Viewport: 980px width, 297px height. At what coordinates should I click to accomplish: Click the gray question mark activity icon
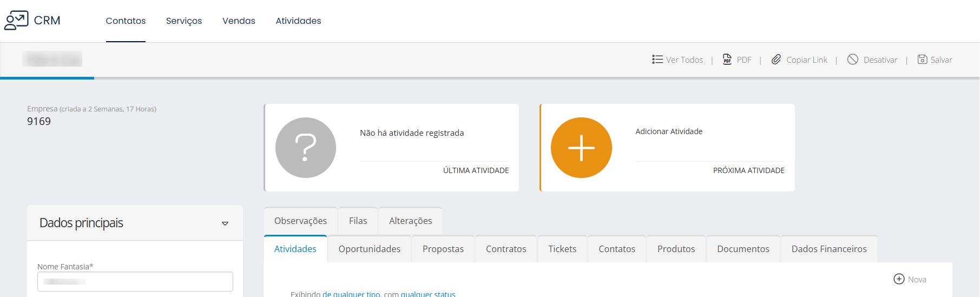(x=306, y=148)
